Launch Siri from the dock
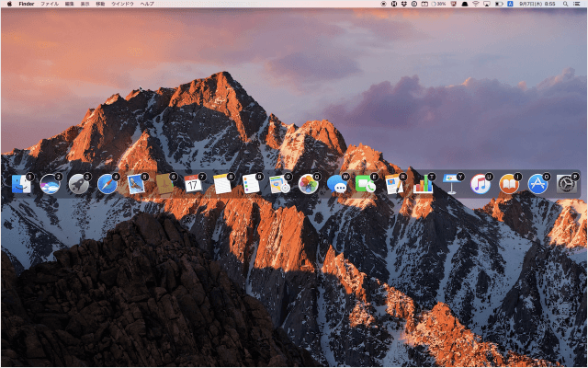 50,184
